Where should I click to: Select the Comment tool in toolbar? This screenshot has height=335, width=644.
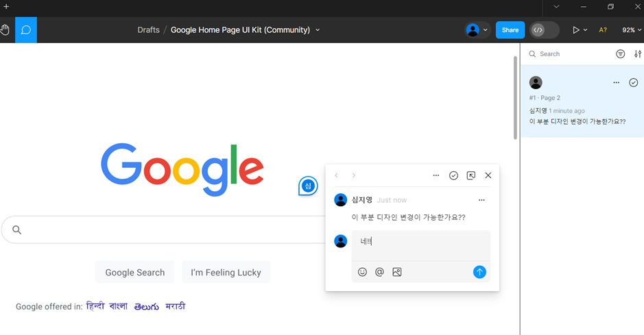pyautogui.click(x=26, y=30)
